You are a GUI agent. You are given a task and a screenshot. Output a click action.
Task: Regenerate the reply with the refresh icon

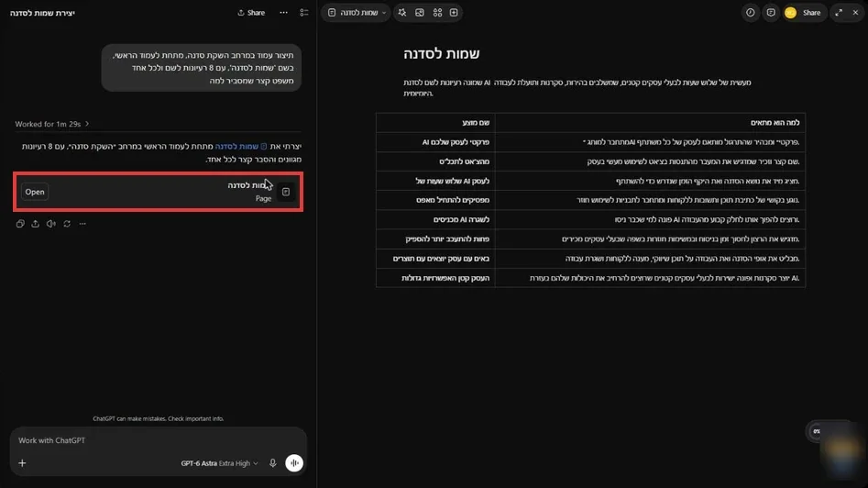67,224
